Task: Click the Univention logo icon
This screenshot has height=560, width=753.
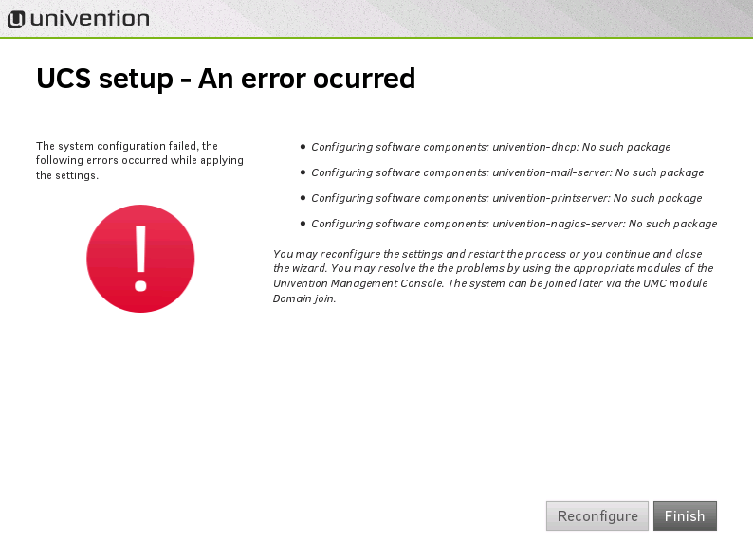Action: [16, 19]
